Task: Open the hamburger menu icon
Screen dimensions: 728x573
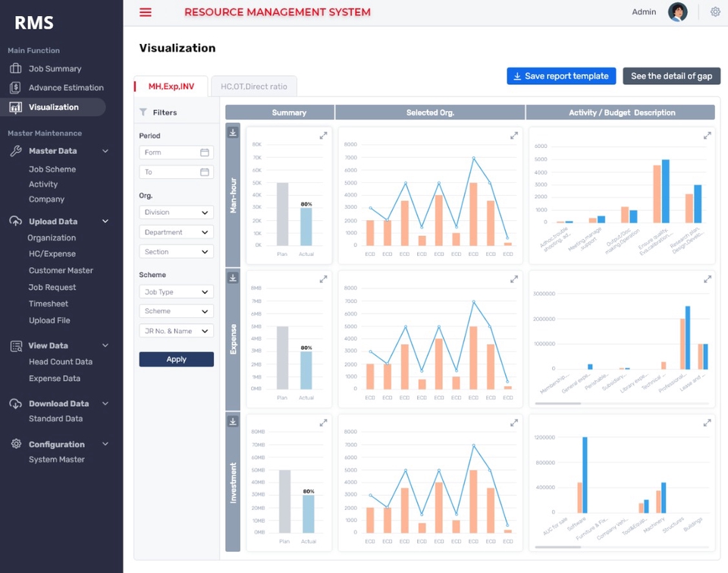Action: tap(146, 12)
